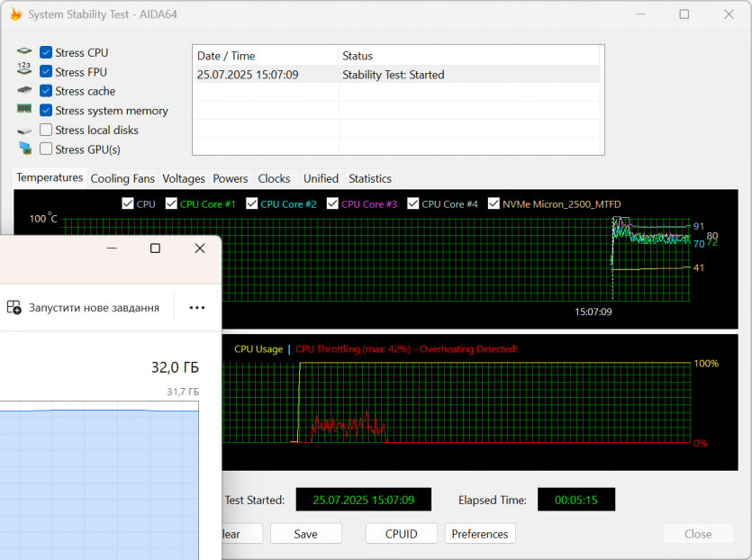Open the three-dots more options menu
This screenshot has height=560, width=752.
pyautogui.click(x=196, y=307)
